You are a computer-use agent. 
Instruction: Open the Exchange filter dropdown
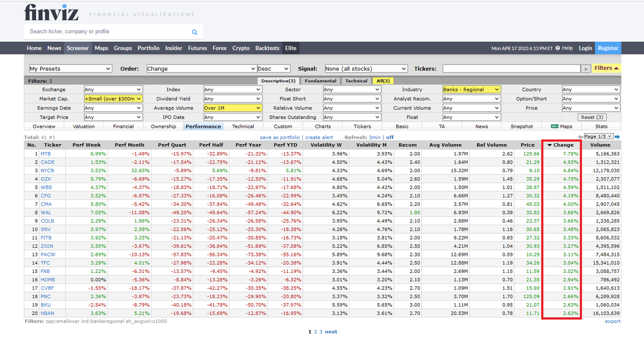tap(113, 90)
